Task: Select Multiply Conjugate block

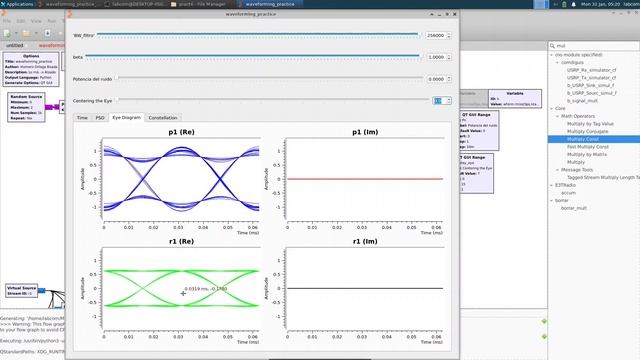Action: (x=587, y=131)
